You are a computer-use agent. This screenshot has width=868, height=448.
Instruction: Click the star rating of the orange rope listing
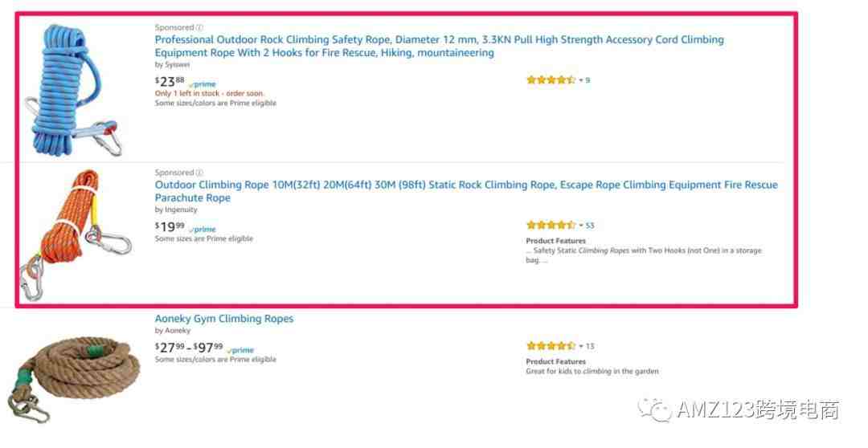pos(551,225)
